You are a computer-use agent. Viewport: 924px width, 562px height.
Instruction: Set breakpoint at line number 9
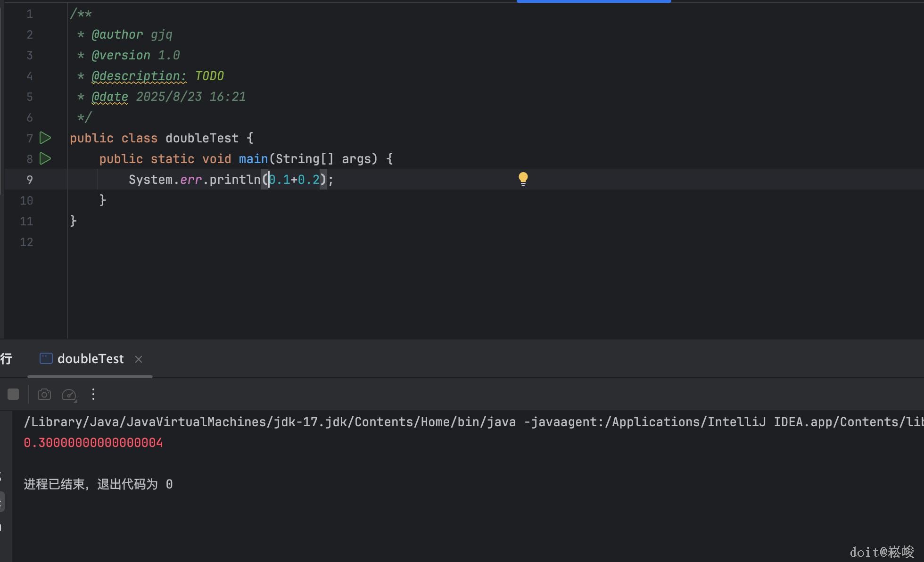pos(29,180)
